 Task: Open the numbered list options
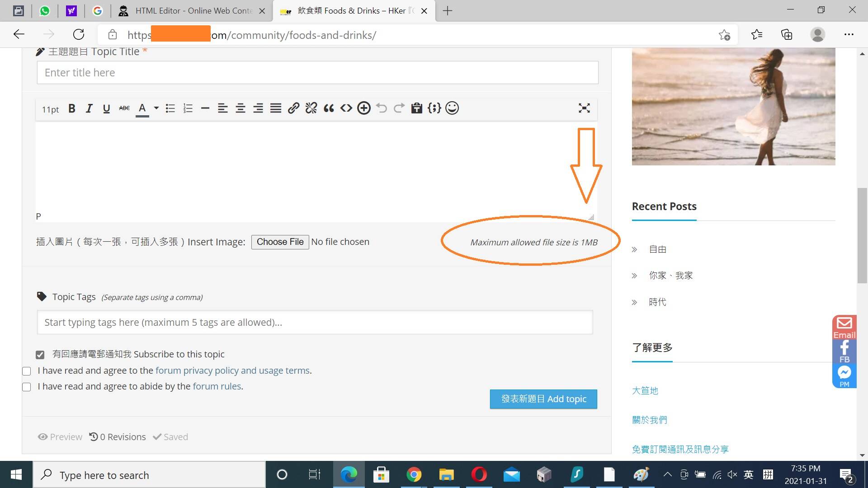coord(188,108)
